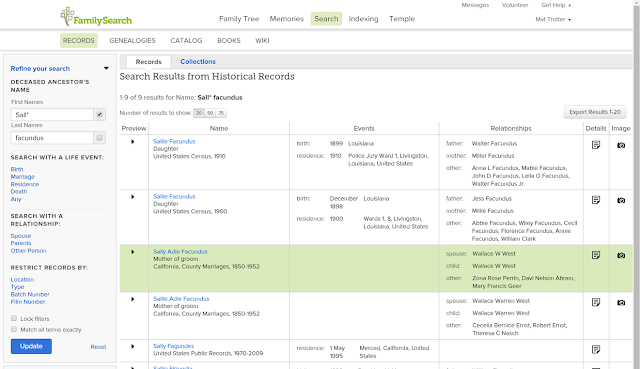Open Sally Fagundes record link
The height and width of the screenshot is (369, 640).
point(173,346)
